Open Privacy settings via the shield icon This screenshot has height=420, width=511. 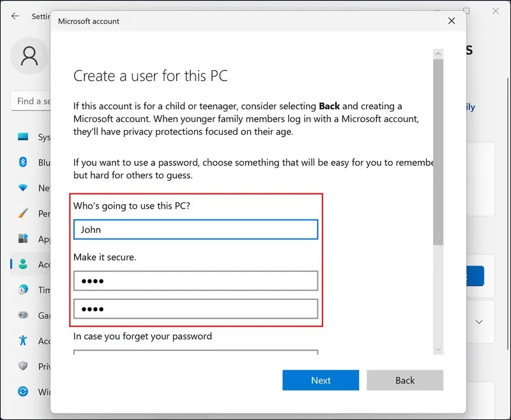(23, 366)
